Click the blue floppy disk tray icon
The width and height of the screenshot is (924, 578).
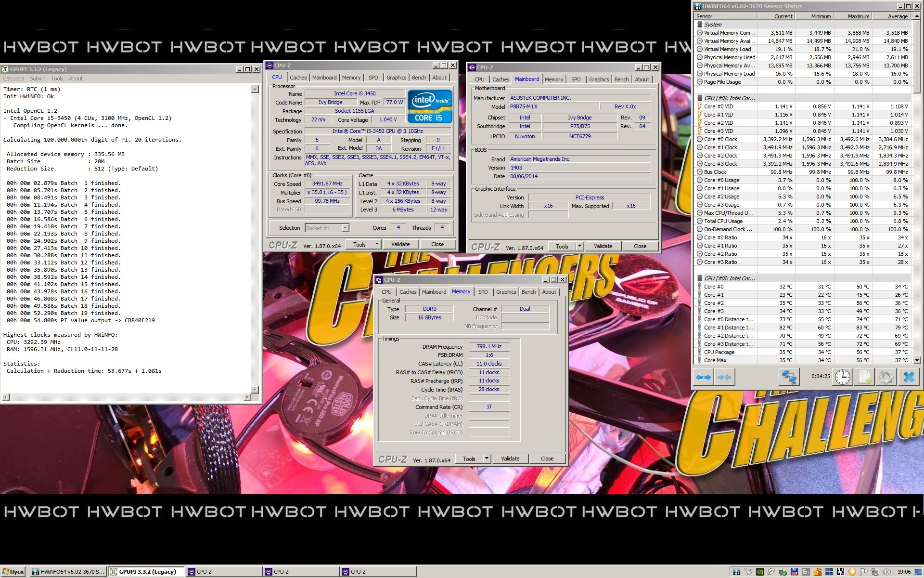click(795, 572)
